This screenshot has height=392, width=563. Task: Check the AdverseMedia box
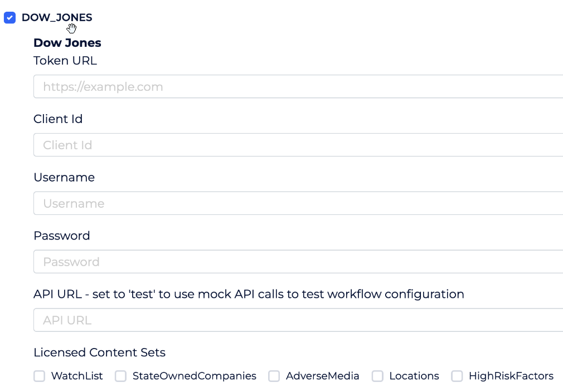coord(274,376)
